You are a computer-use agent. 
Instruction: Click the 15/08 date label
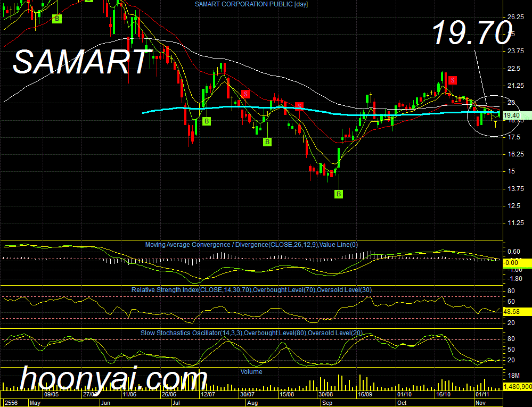(287, 394)
